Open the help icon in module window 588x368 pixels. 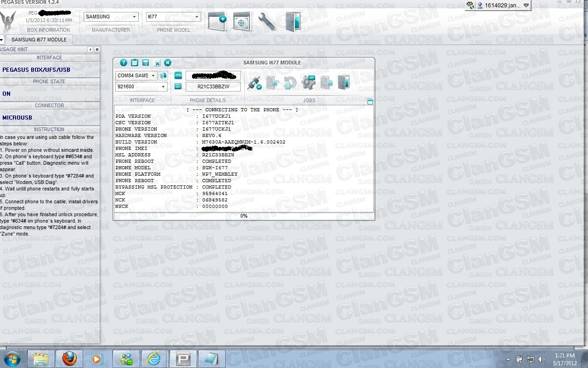coord(123,63)
